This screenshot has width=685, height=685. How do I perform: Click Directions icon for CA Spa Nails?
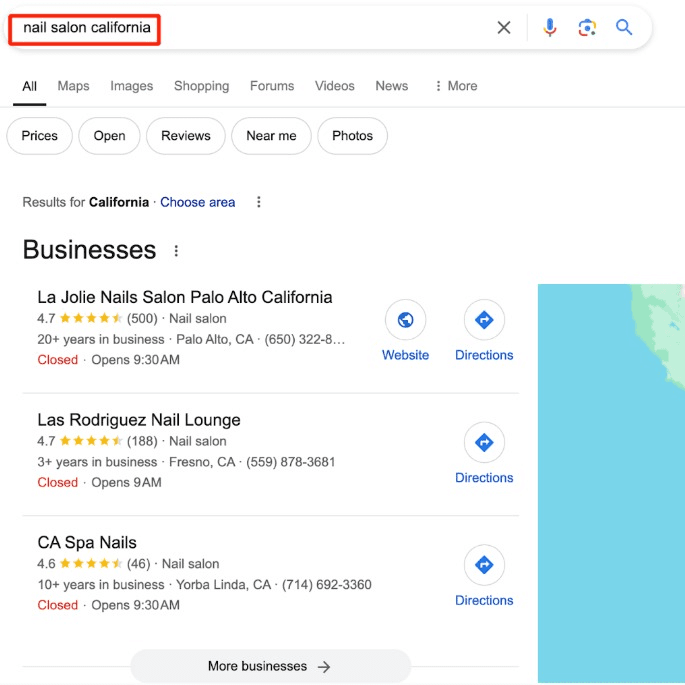(484, 565)
